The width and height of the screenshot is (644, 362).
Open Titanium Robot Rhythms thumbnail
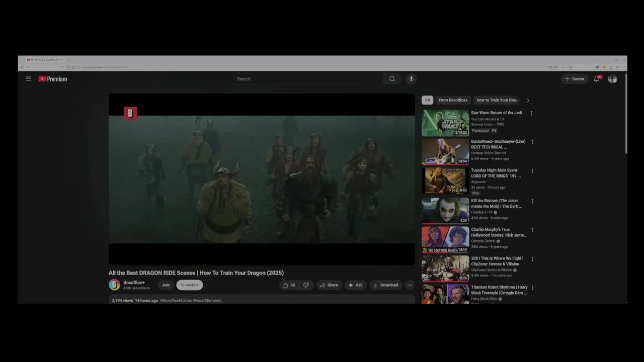click(x=445, y=294)
